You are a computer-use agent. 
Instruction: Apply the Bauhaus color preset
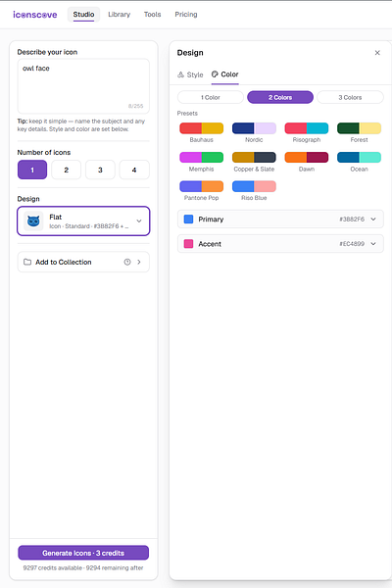[x=202, y=128]
